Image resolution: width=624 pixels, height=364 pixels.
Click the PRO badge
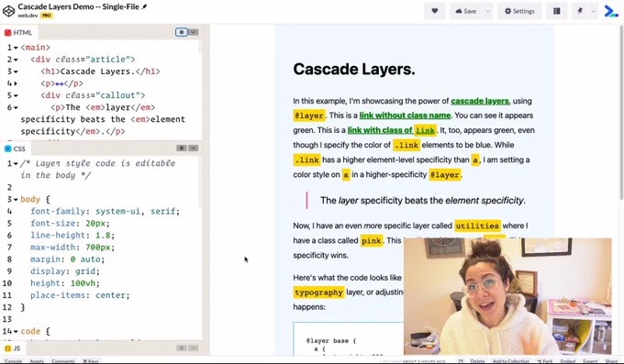[47, 16]
